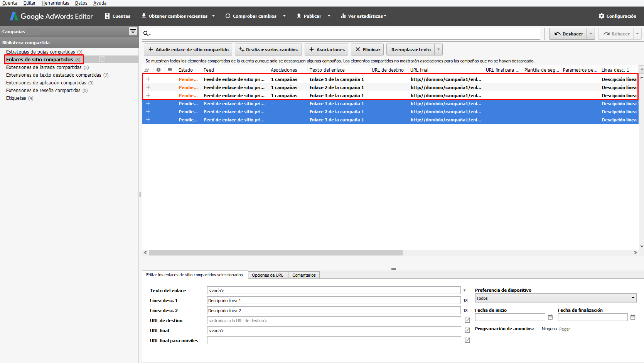Expand Obtener cambios recientes dropdown arrow
The width and height of the screenshot is (644, 363).
pyautogui.click(x=213, y=16)
